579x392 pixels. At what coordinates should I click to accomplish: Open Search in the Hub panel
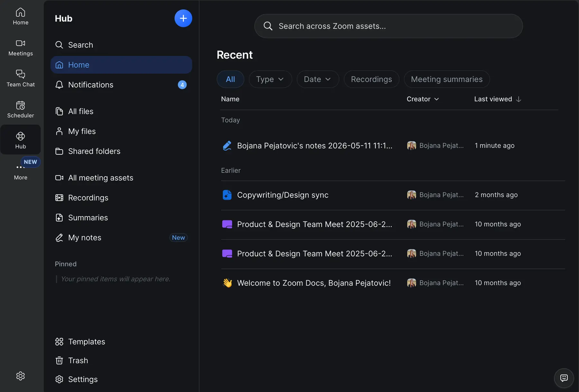(121, 45)
